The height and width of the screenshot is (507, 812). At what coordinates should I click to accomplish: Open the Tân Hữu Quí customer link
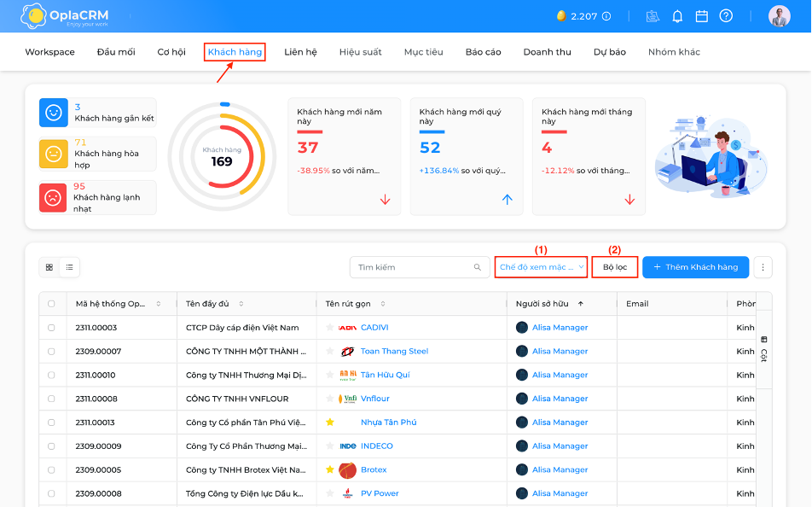pos(385,375)
